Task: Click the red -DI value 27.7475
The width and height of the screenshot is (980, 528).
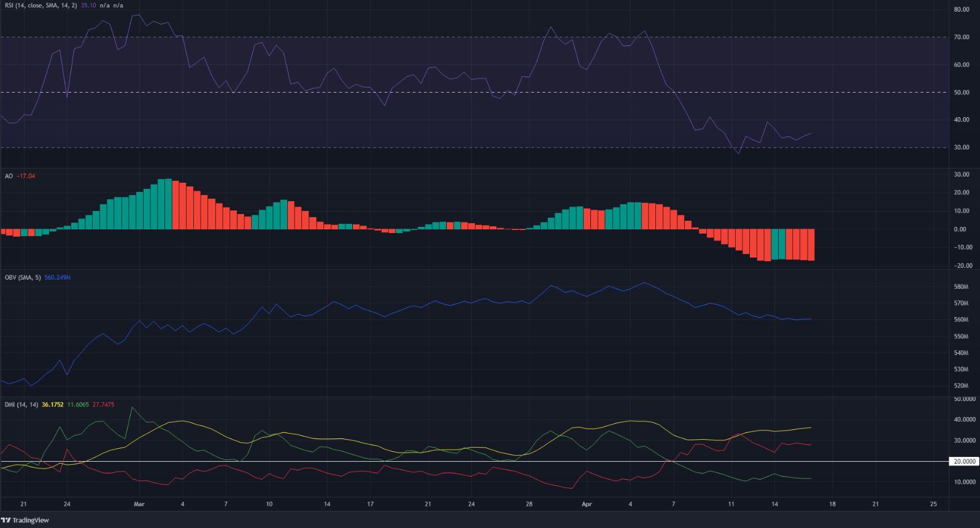Action: tap(103, 405)
